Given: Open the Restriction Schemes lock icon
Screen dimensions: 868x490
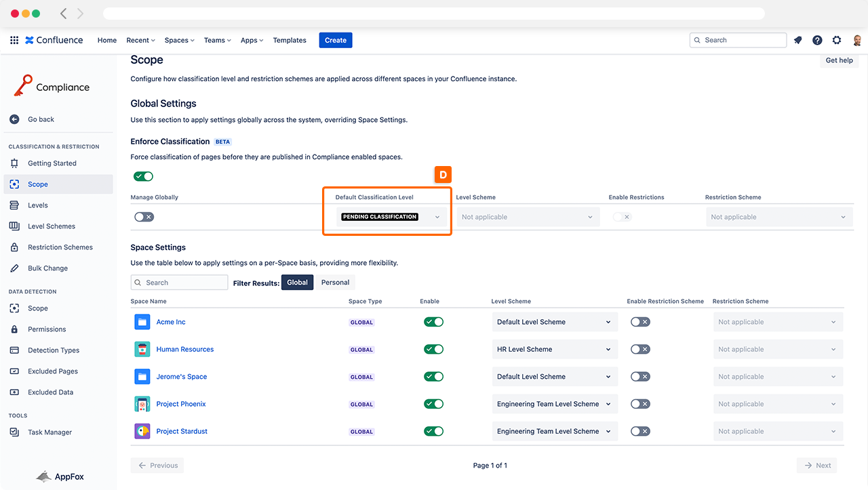Looking at the screenshot, I should pos(14,247).
